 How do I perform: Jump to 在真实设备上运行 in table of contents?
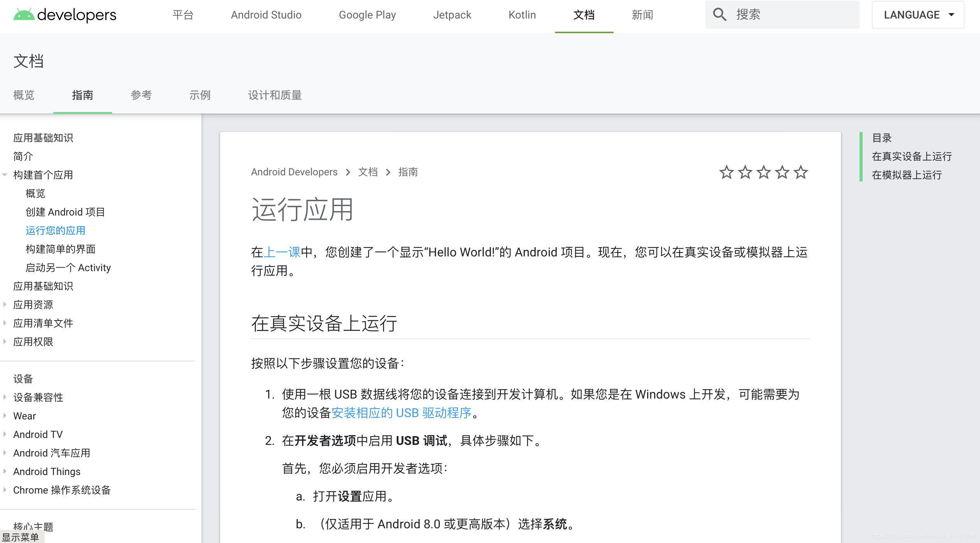912,156
